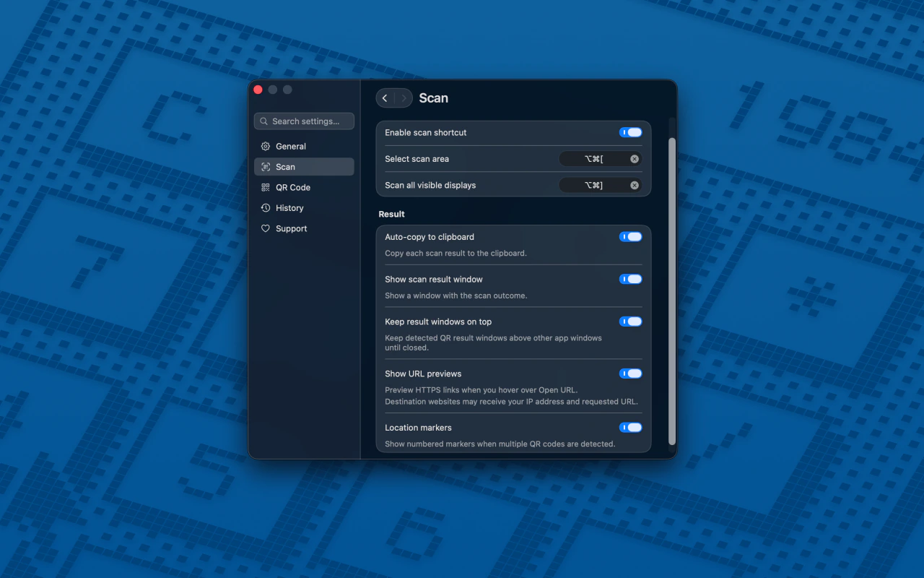Click the Show URL previews label
The image size is (924, 578).
pyautogui.click(x=423, y=374)
